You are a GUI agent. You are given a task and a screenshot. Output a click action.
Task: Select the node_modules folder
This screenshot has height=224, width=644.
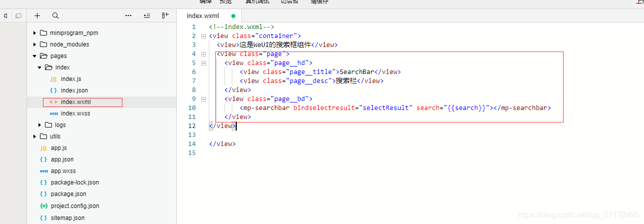tap(69, 44)
